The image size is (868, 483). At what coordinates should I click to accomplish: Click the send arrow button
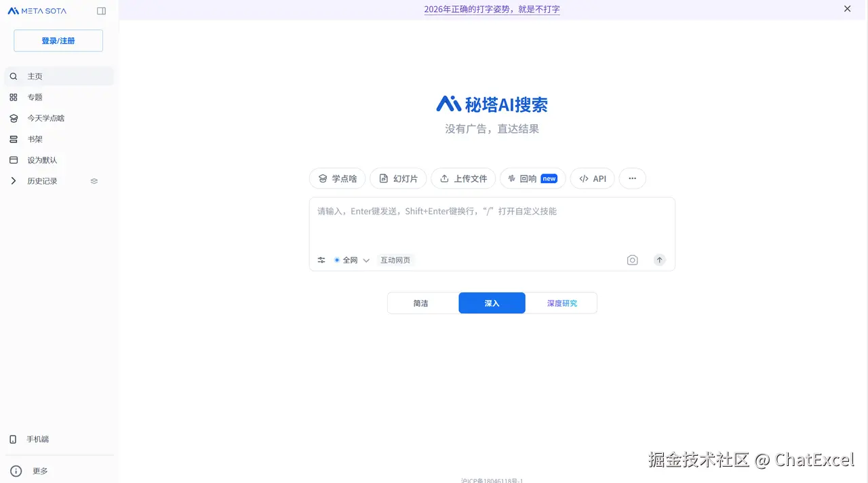click(659, 260)
